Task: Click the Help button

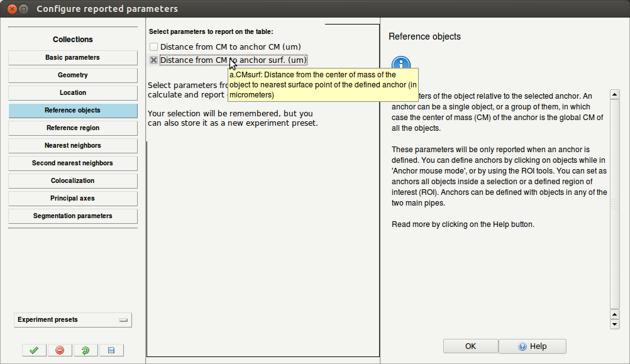Action: click(x=533, y=346)
